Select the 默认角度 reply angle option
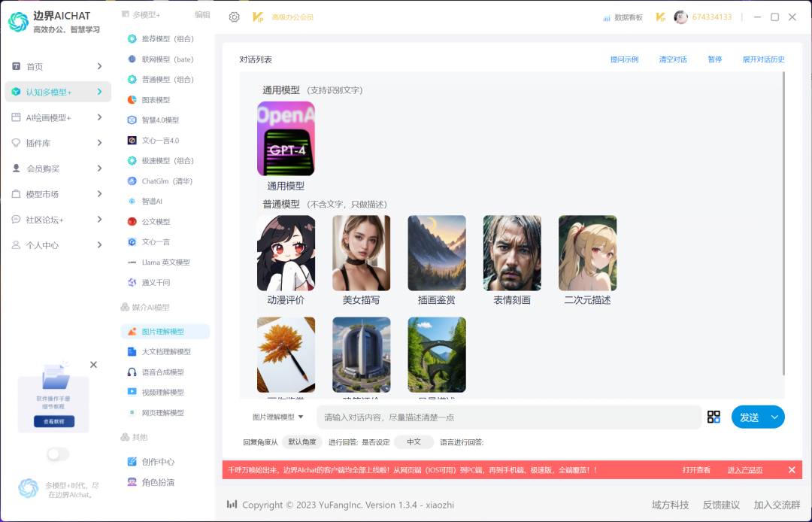The height and width of the screenshot is (522, 812). tap(301, 442)
